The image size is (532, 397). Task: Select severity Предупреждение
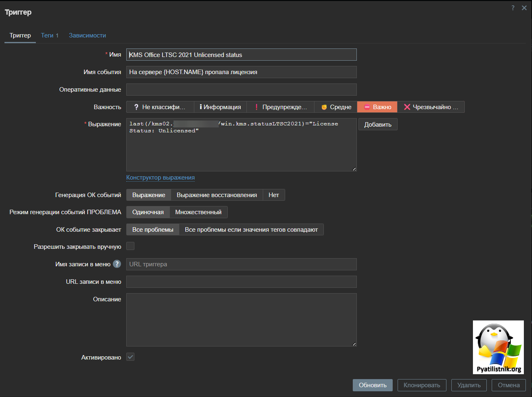tap(280, 107)
